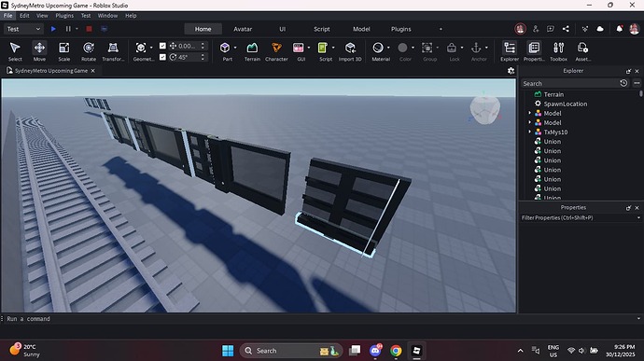Open viewport settings gear

coord(511,71)
